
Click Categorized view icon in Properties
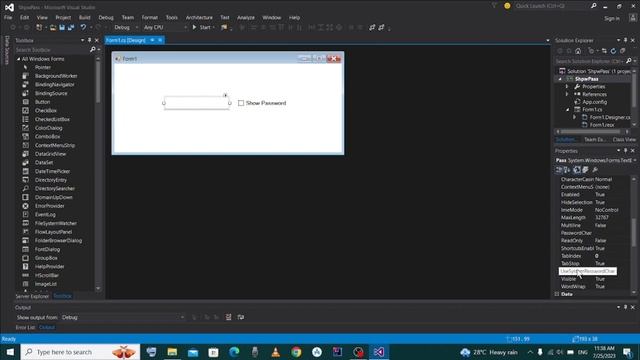pyautogui.click(x=559, y=170)
